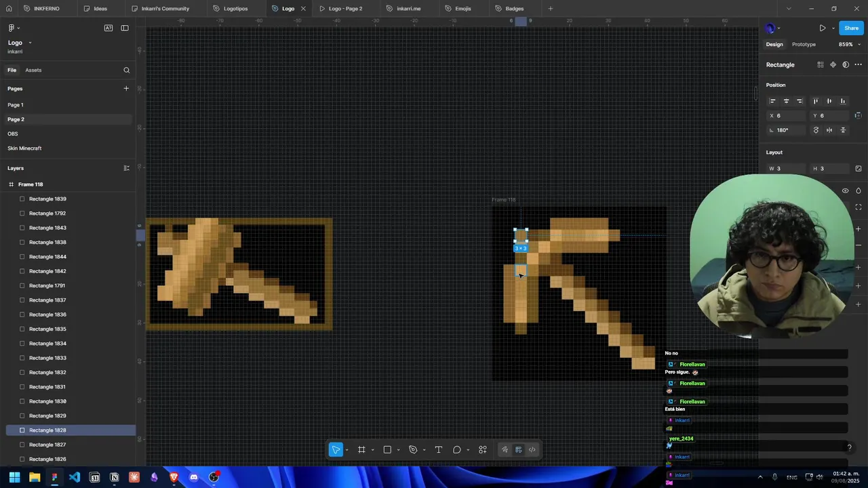Switch to Design mode in toolbar

(519, 449)
